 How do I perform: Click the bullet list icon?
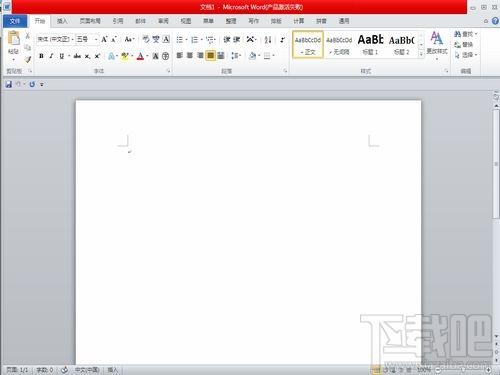(x=180, y=40)
